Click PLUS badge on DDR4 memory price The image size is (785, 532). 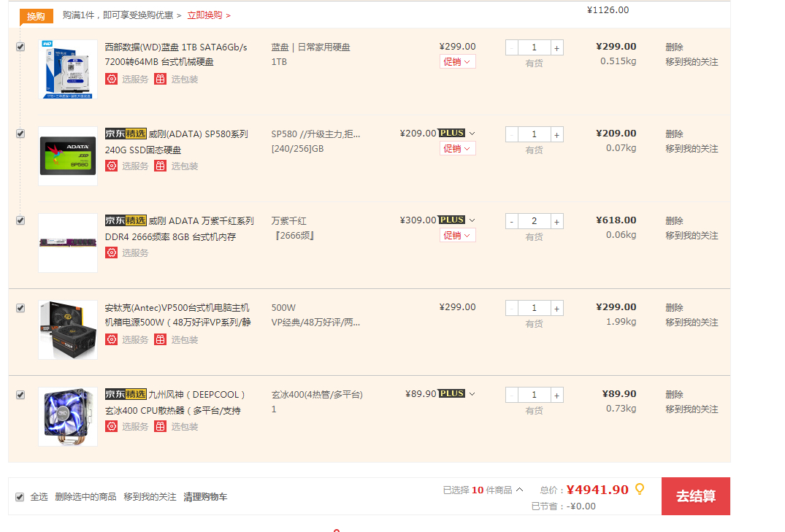click(452, 220)
